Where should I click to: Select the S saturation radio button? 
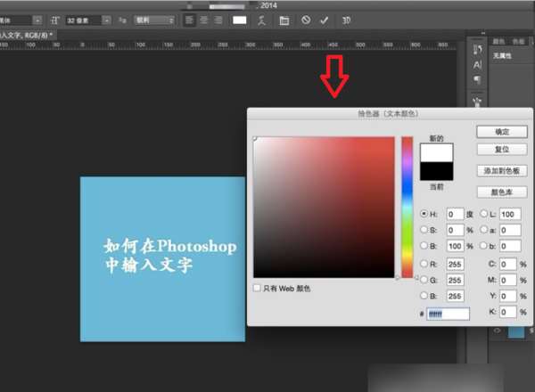coord(424,230)
